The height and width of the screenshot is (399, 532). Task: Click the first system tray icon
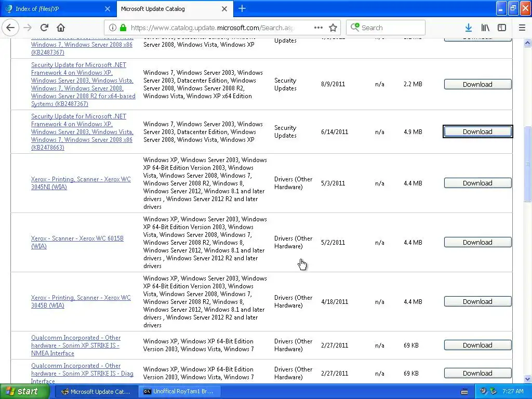483,391
